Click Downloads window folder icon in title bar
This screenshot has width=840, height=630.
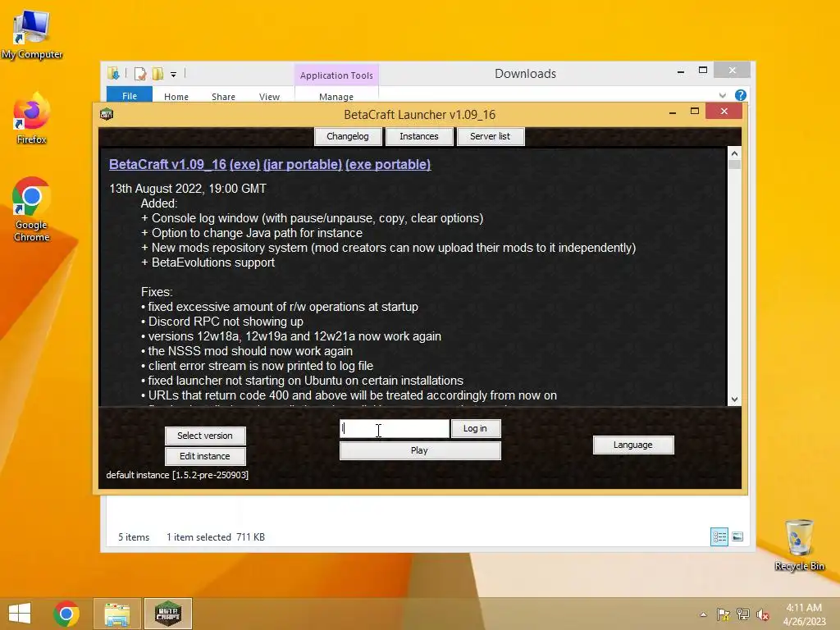click(x=113, y=73)
